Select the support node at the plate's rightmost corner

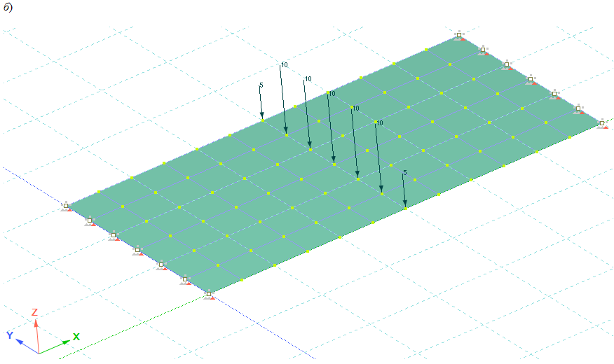(602, 124)
